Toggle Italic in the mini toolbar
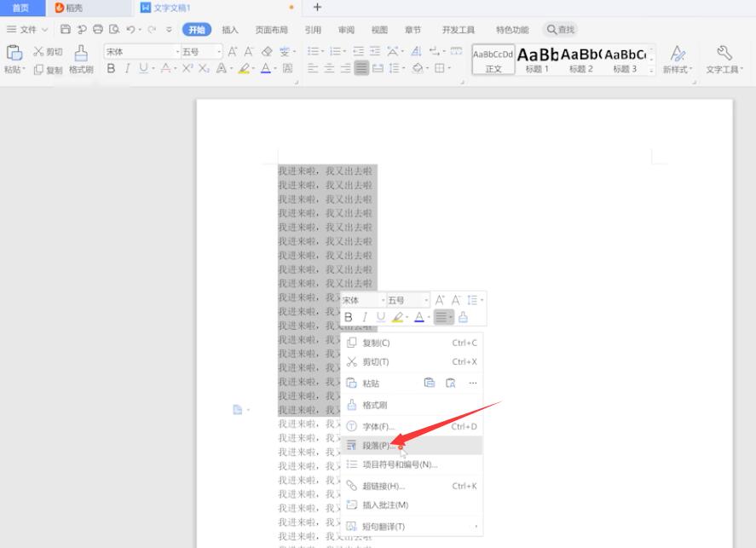This screenshot has height=548, width=756. click(365, 317)
